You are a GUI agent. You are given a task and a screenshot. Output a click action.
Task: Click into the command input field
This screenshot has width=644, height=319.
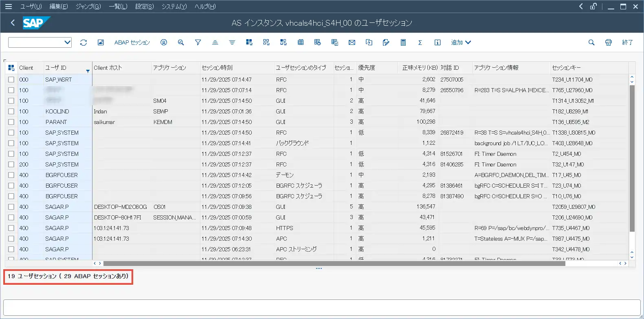(36, 42)
